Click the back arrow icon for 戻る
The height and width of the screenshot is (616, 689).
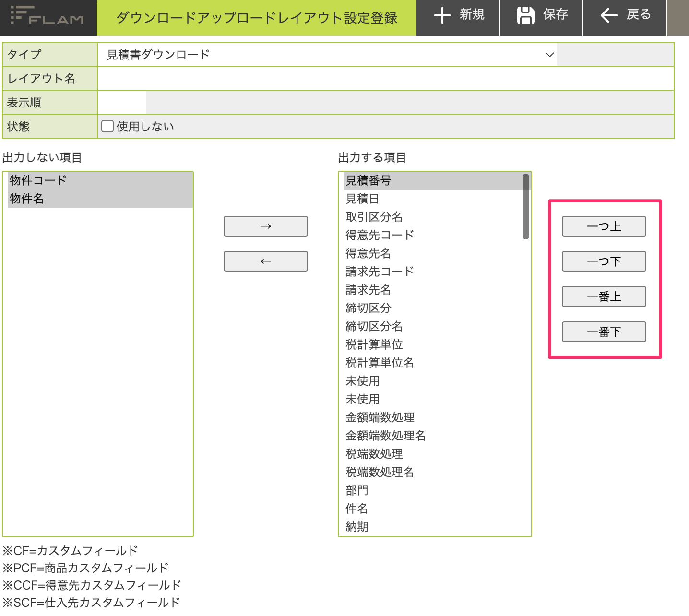point(609,15)
